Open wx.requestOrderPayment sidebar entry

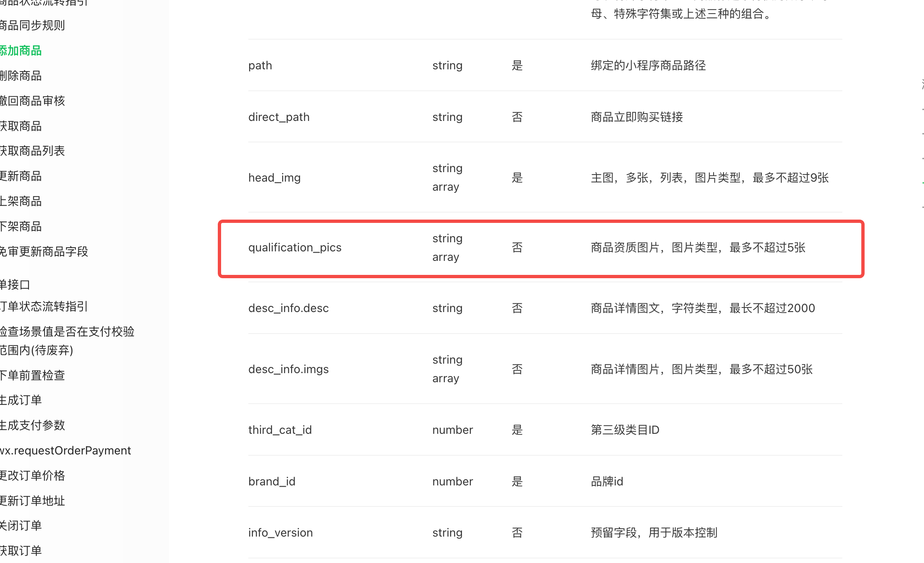pos(65,451)
